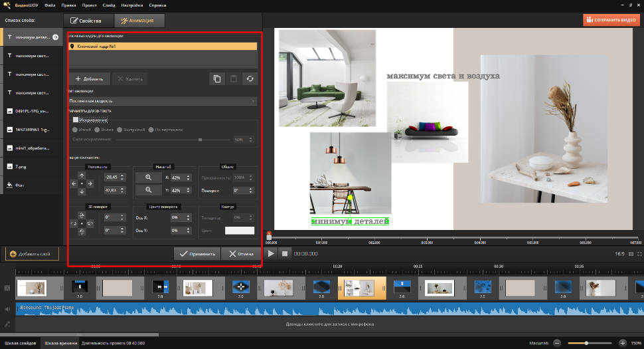Click the reset keyframe circular arrows icon
Screen dimensions: 644x349
click(x=250, y=78)
